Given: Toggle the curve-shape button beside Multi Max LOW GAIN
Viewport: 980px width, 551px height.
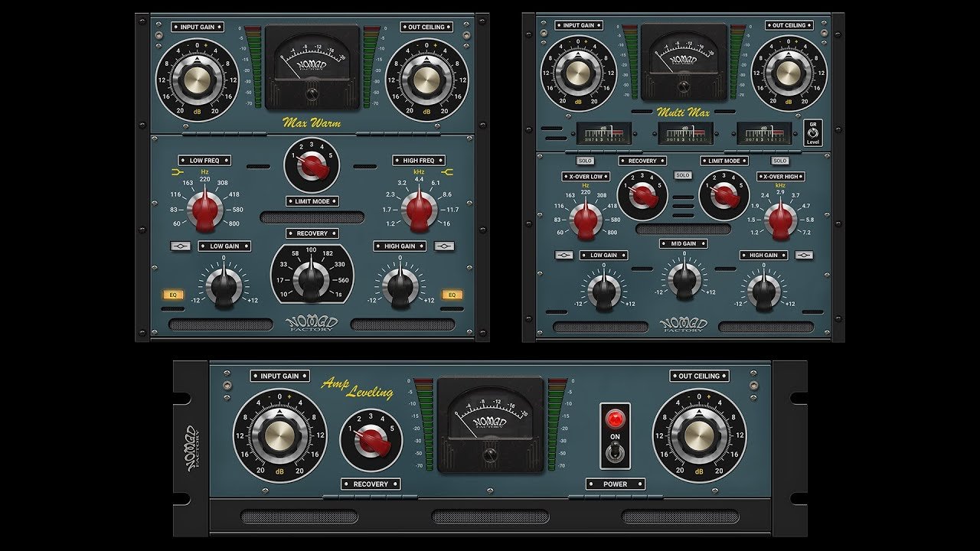Looking at the screenshot, I should pyautogui.click(x=563, y=255).
